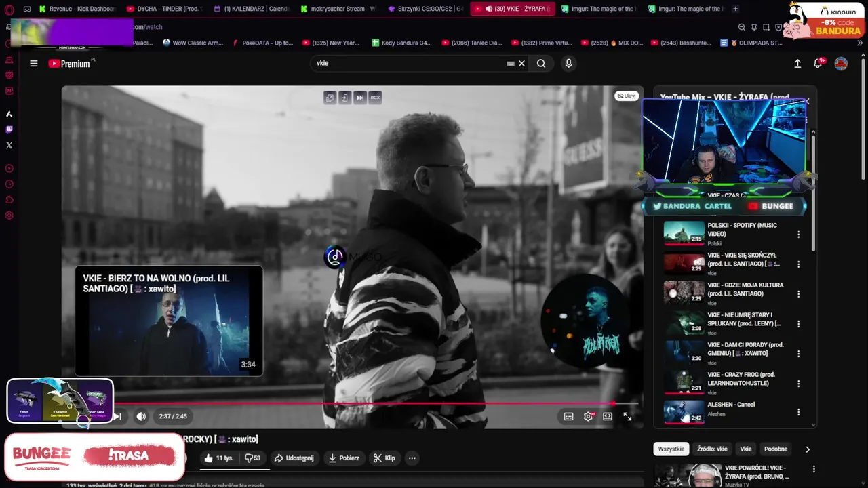
Task: Select the Podobne filter chip
Action: pyautogui.click(x=776, y=449)
